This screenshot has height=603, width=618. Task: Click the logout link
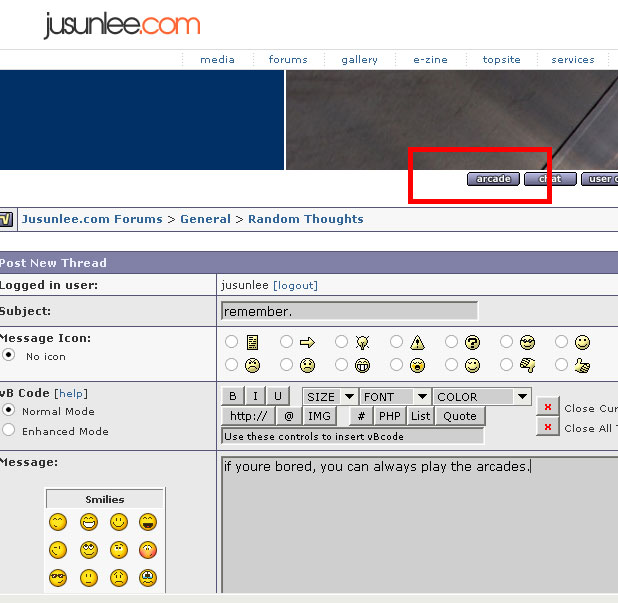click(295, 286)
